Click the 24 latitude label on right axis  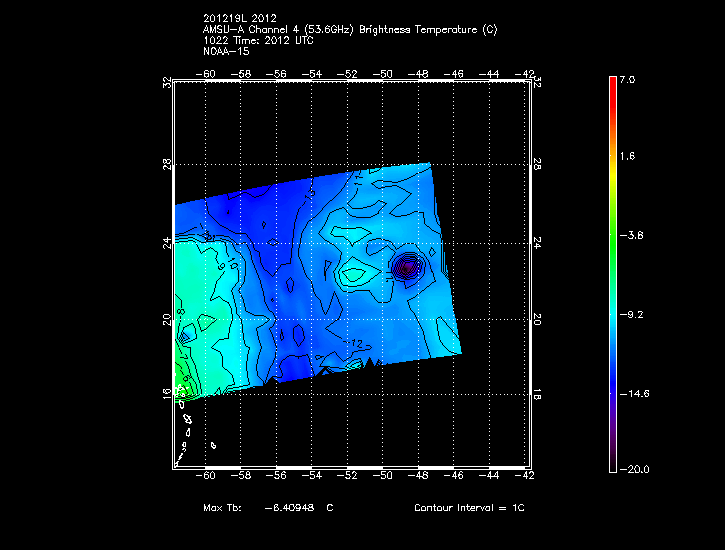click(537, 242)
